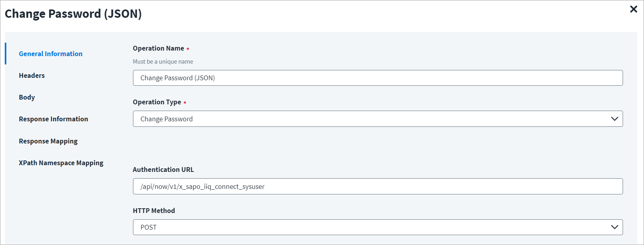Open the Headers section
The image size is (644, 245).
point(32,75)
